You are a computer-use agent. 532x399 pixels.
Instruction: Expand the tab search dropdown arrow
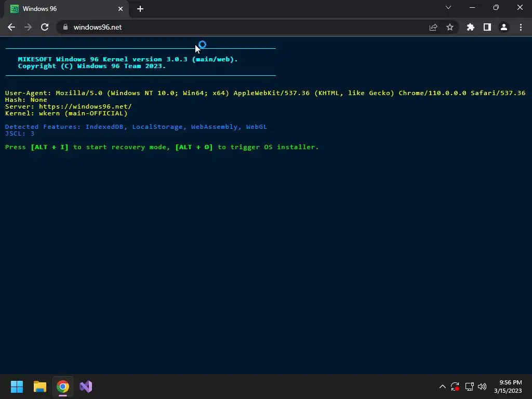point(448,7)
